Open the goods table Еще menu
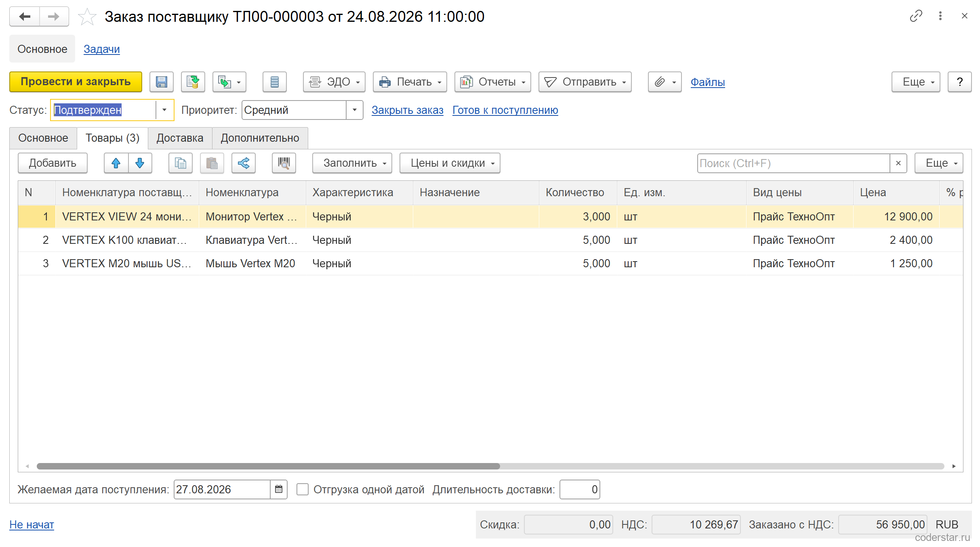The width and height of the screenshot is (980, 547). [x=939, y=163]
